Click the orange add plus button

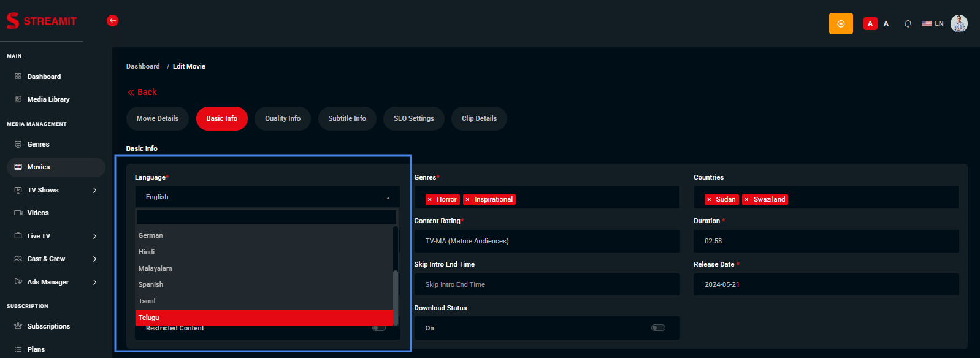[x=841, y=24]
